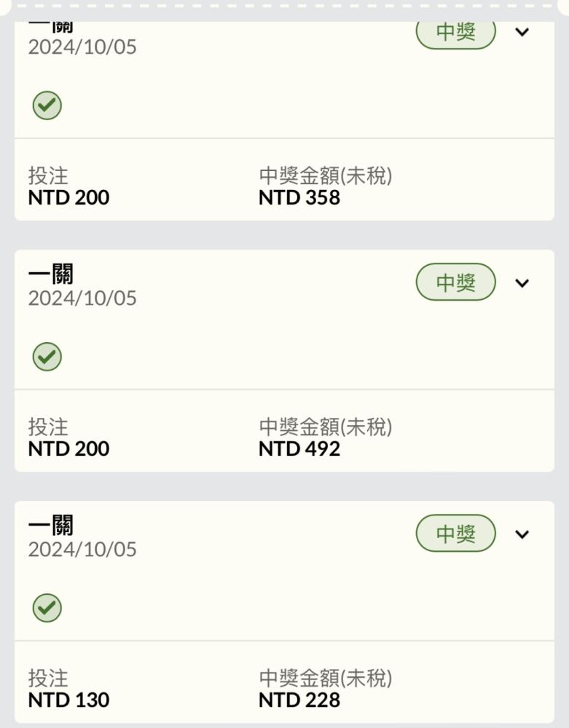Click the green checkmark in the NTD 228 card
The width and height of the screenshot is (569, 728).
point(47,608)
